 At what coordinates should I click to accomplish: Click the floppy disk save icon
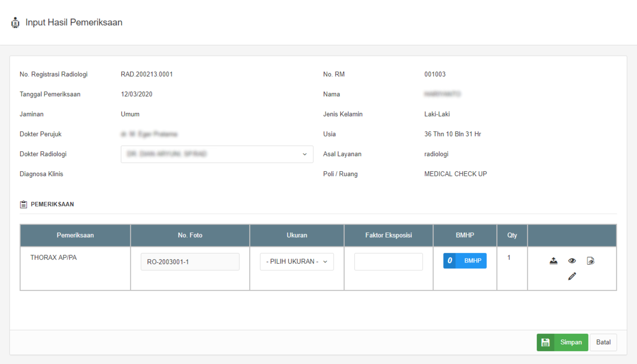[545, 342]
